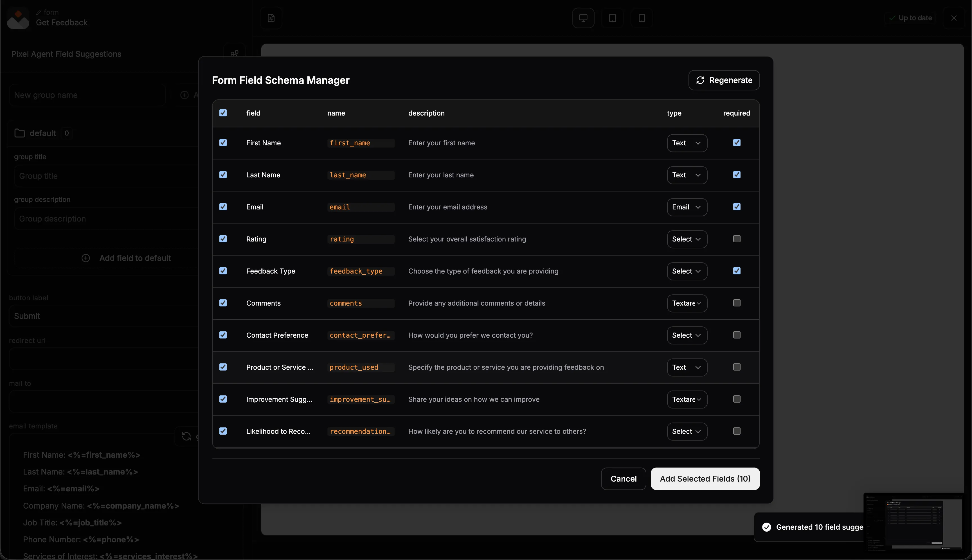Click the Generated 10 field suggestions toast

pos(812,527)
